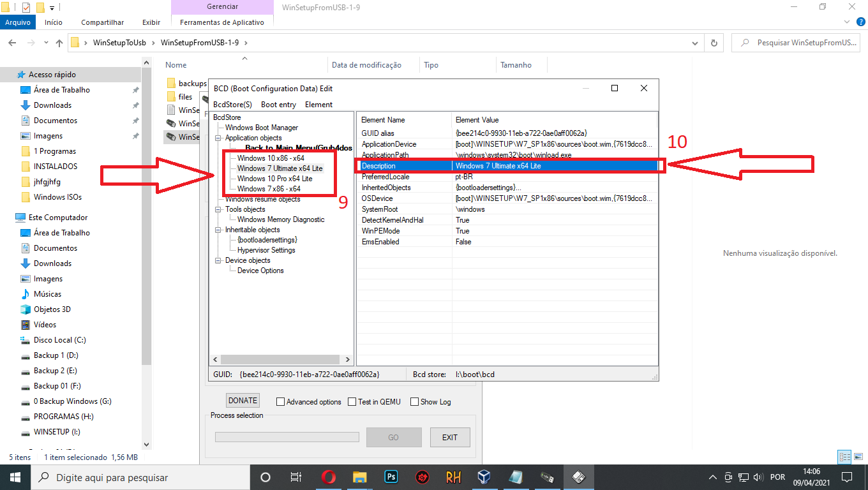This screenshot has height=490, width=868.
Task: Click the DONATE button
Action: (x=243, y=401)
